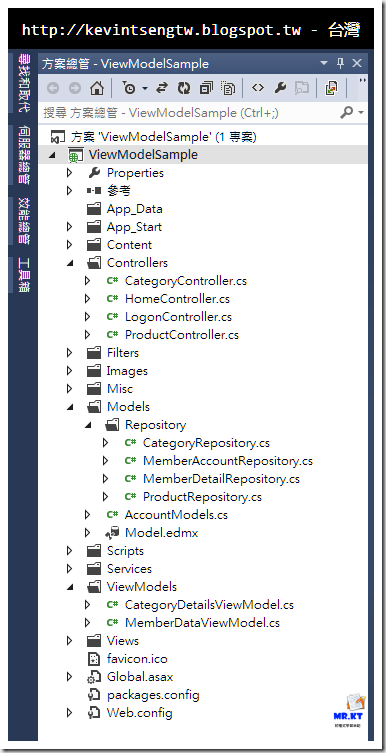Click the toolbar overflow options arrow
This screenshot has width=386, height=753.
click(362, 81)
